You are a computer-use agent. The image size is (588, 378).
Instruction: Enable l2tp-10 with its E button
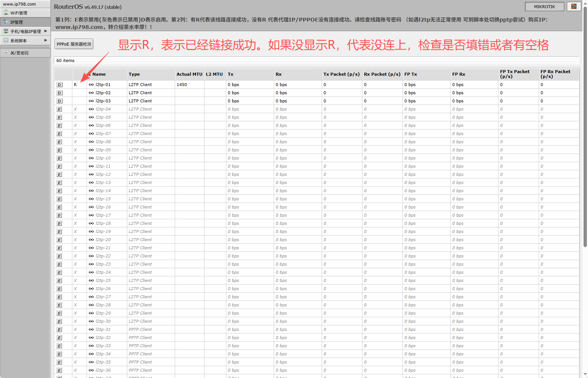coord(59,158)
